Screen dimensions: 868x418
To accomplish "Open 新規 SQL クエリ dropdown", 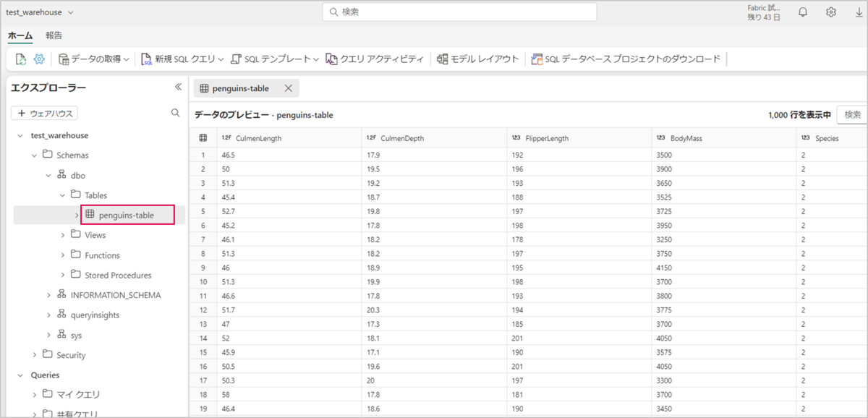I will coord(182,59).
